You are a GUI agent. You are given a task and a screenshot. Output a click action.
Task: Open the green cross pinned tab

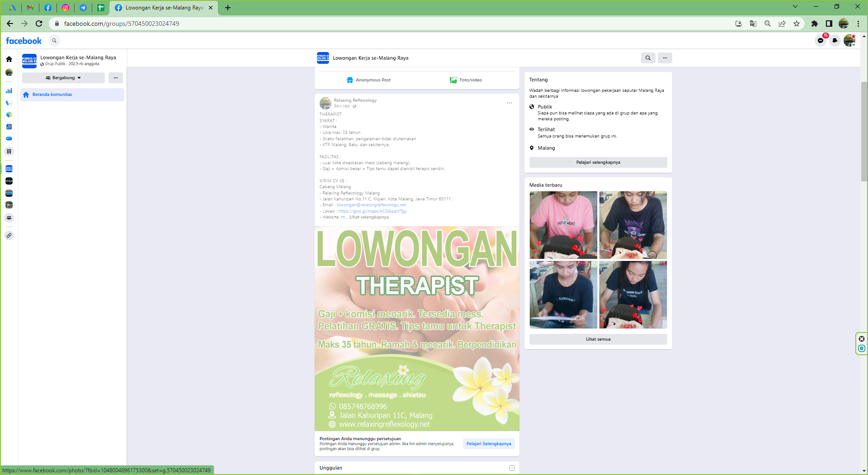click(x=101, y=8)
